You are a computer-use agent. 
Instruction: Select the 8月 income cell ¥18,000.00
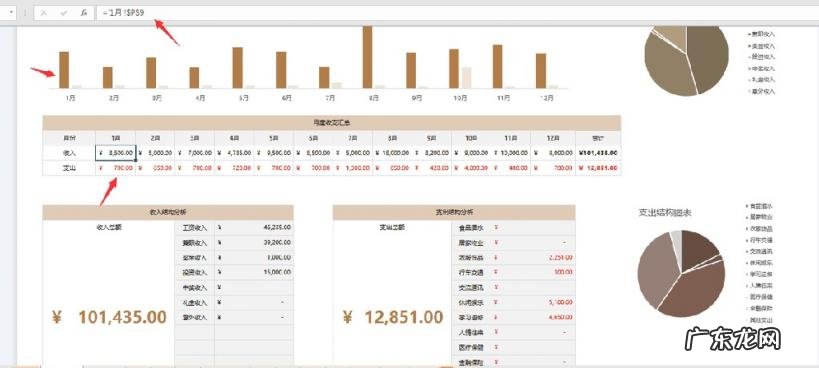(392, 153)
